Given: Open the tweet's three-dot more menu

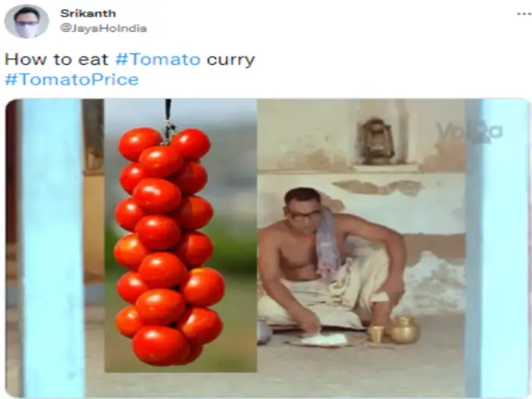Looking at the screenshot, I should pos(524,14).
